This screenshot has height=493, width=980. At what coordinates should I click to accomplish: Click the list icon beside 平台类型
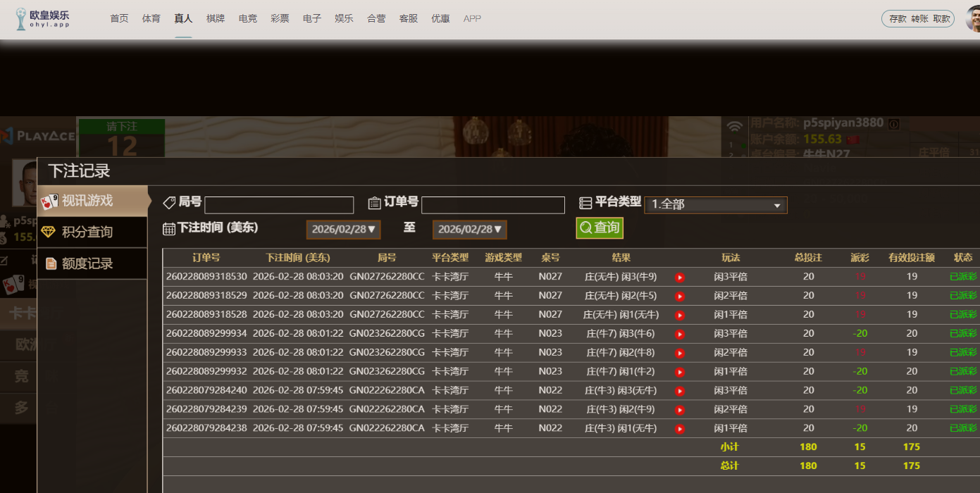click(x=586, y=202)
